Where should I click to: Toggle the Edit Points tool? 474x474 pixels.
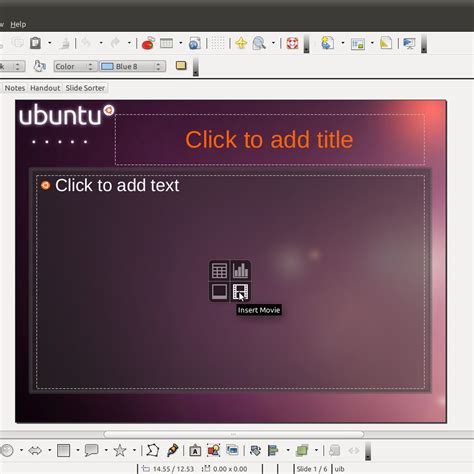(x=153, y=451)
